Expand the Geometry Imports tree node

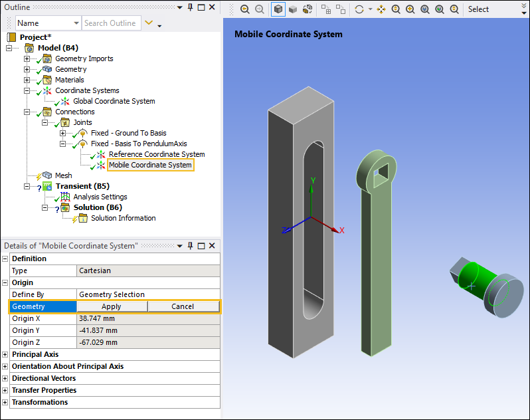click(x=27, y=58)
